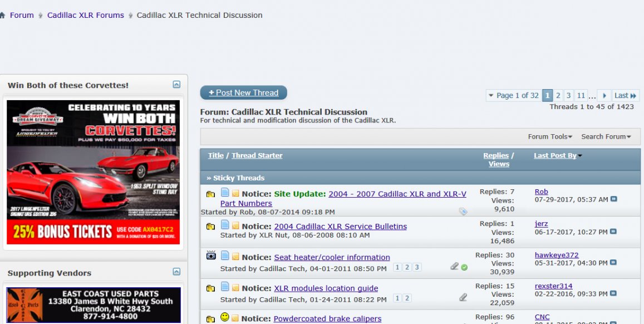644x324 pixels.
Task: Go to page 3 of threads
Action: tap(568, 95)
